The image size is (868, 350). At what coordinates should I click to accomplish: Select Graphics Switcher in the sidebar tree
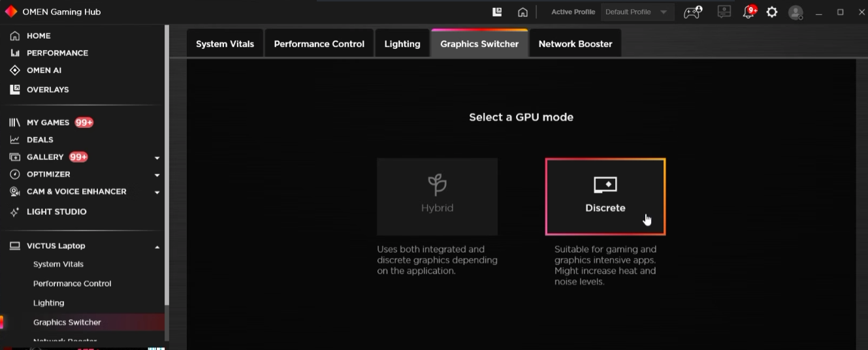click(x=67, y=322)
